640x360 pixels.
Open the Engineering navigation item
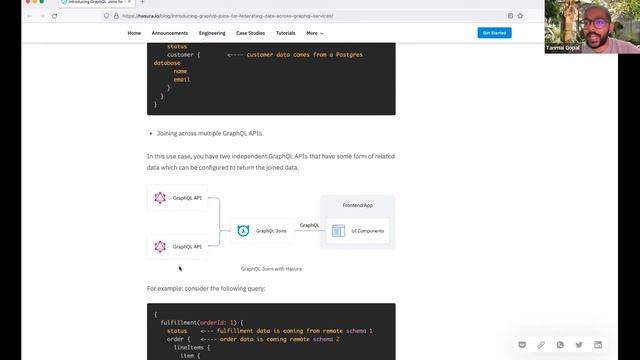coord(212,33)
